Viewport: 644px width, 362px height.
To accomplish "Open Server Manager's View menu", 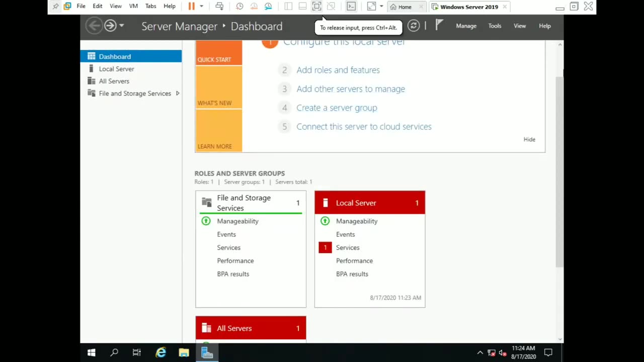I will [520, 26].
